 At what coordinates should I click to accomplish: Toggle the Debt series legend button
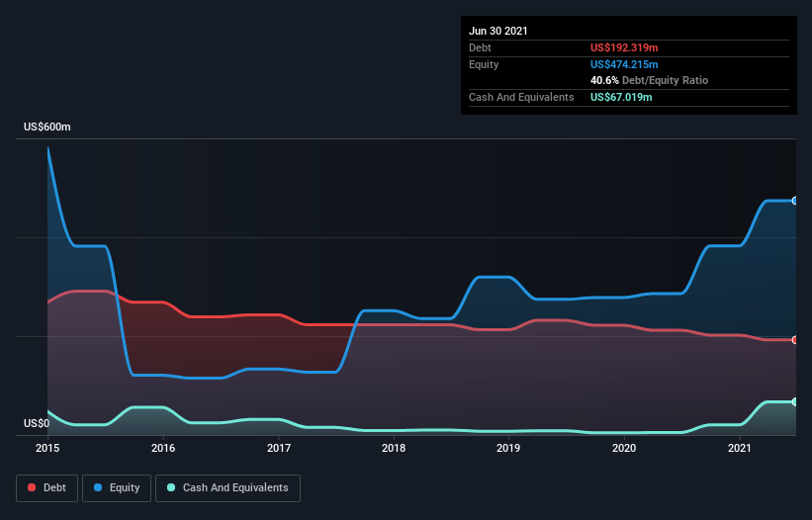pyautogui.click(x=47, y=488)
